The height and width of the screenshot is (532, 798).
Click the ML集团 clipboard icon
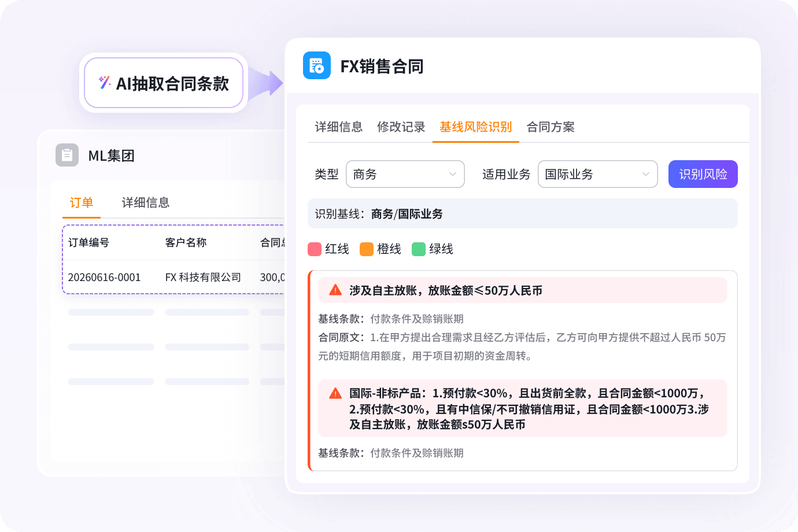[x=67, y=155]
